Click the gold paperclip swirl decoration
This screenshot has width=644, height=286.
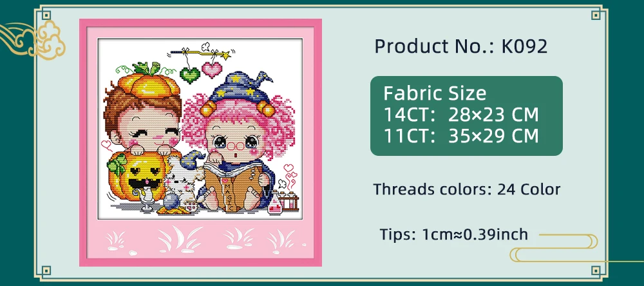[575, 248]
